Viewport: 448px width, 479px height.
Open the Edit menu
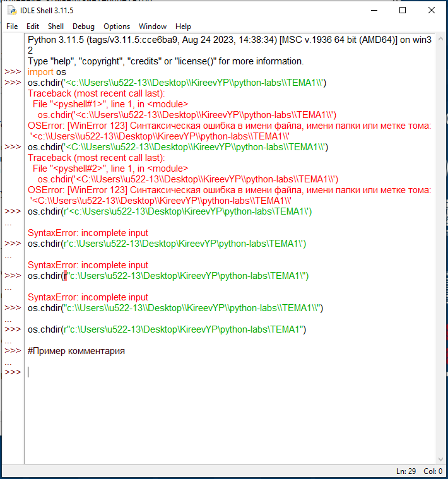(33, 27)
